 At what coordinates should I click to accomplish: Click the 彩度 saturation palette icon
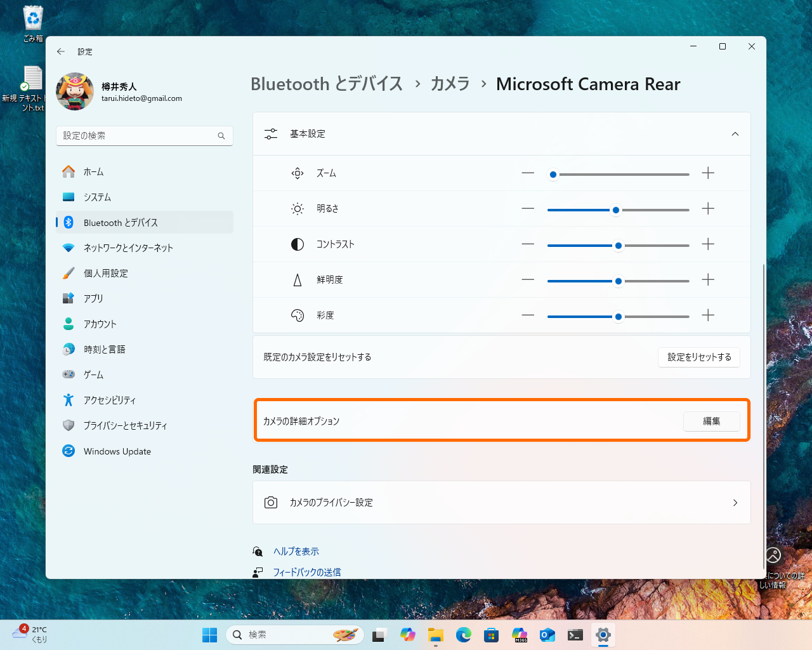point(298,315)
